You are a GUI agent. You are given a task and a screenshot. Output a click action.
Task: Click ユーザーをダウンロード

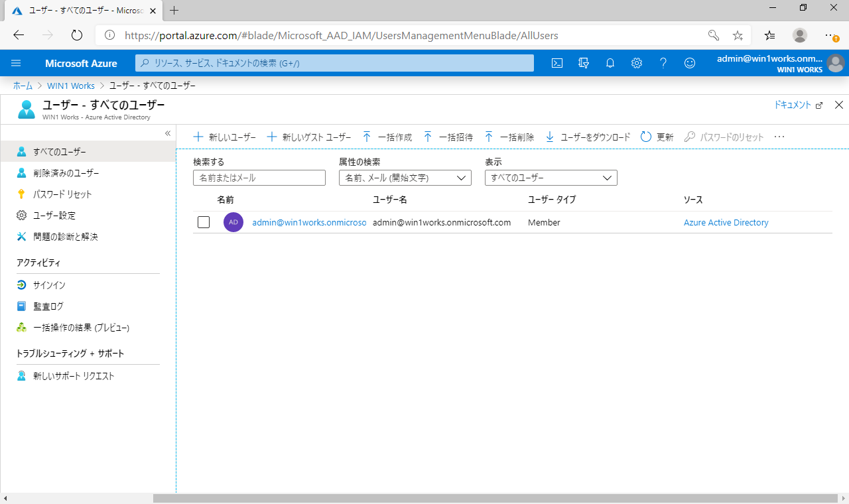(588, 137)
